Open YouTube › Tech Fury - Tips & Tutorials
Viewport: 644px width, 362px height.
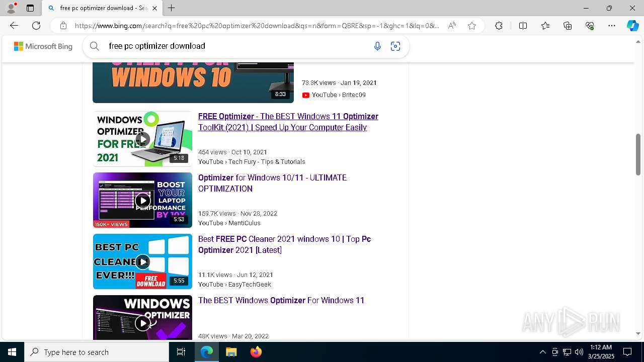coord(252,162)
